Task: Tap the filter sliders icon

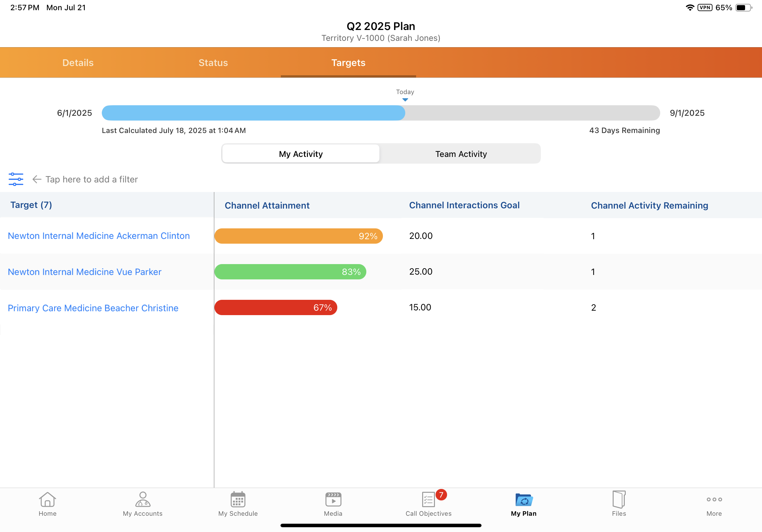Action: (16, 180)
